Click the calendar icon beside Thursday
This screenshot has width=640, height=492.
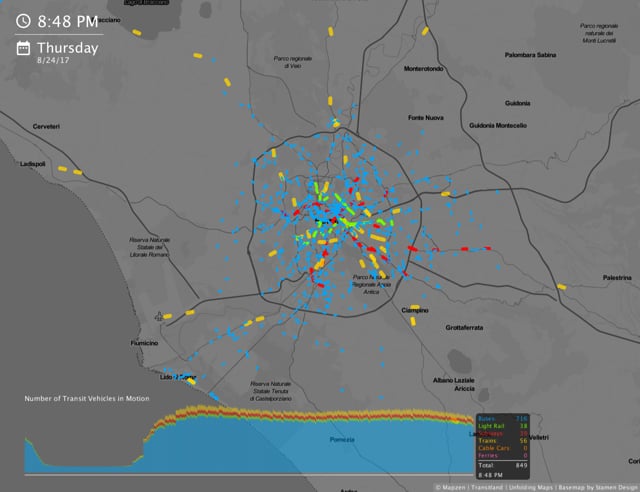coord(23,48)
